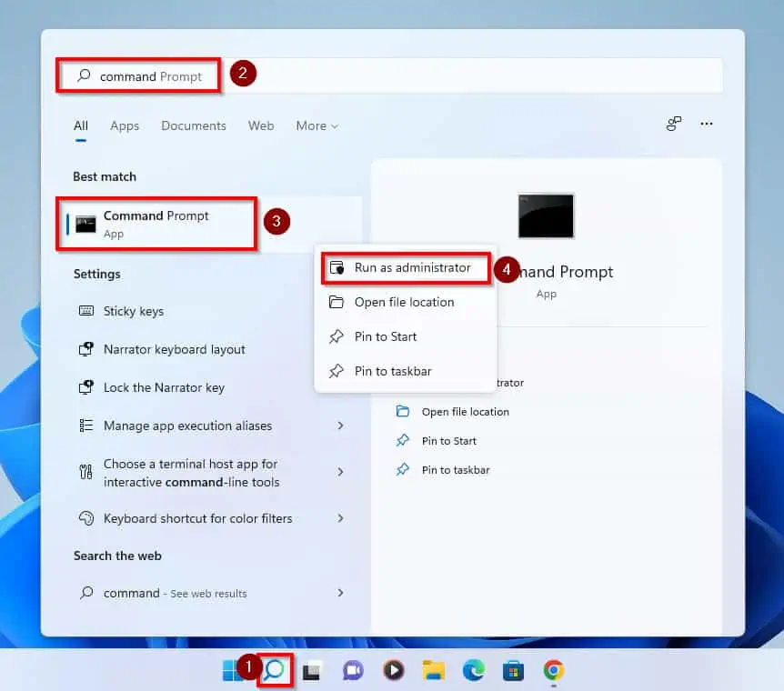Click the Command Prompt small app icon

click(x=85, y=224)
